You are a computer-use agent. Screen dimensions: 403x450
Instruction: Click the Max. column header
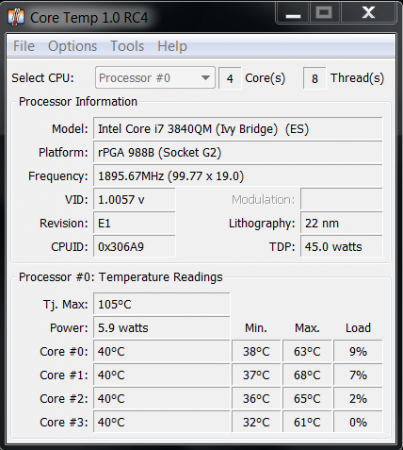pyautogui.click(x=307, y=328)
